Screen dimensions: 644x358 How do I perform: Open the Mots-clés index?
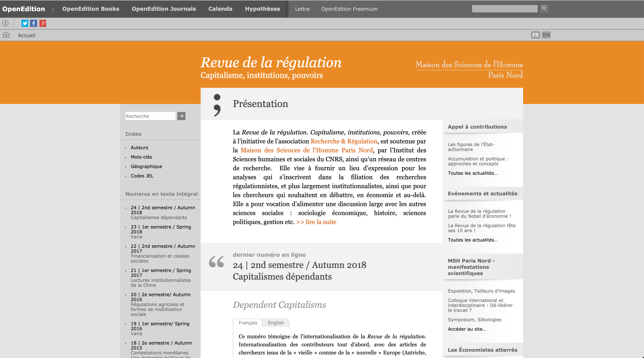141,157
